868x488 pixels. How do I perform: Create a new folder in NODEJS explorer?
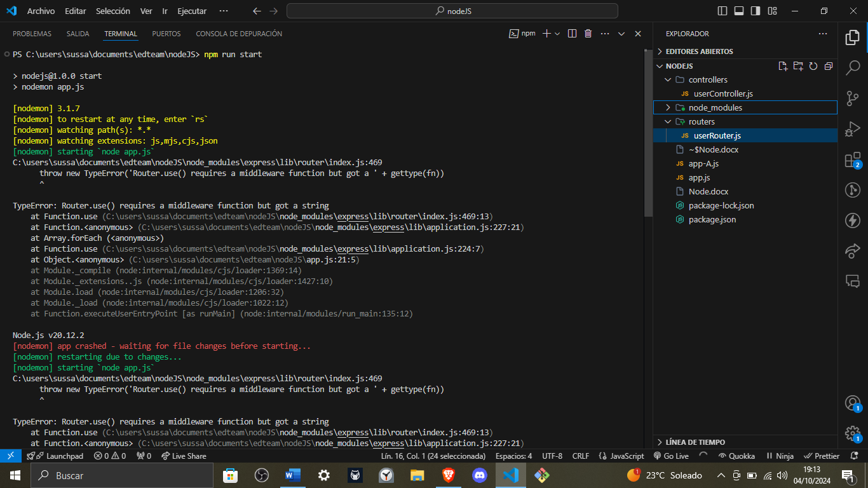[798, 66]
